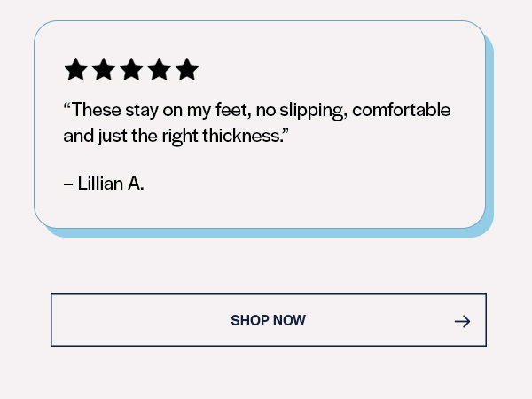This screenshot has height=399, width=532.
Task: Click the word "feet" in the review
Action: (232, 110)
